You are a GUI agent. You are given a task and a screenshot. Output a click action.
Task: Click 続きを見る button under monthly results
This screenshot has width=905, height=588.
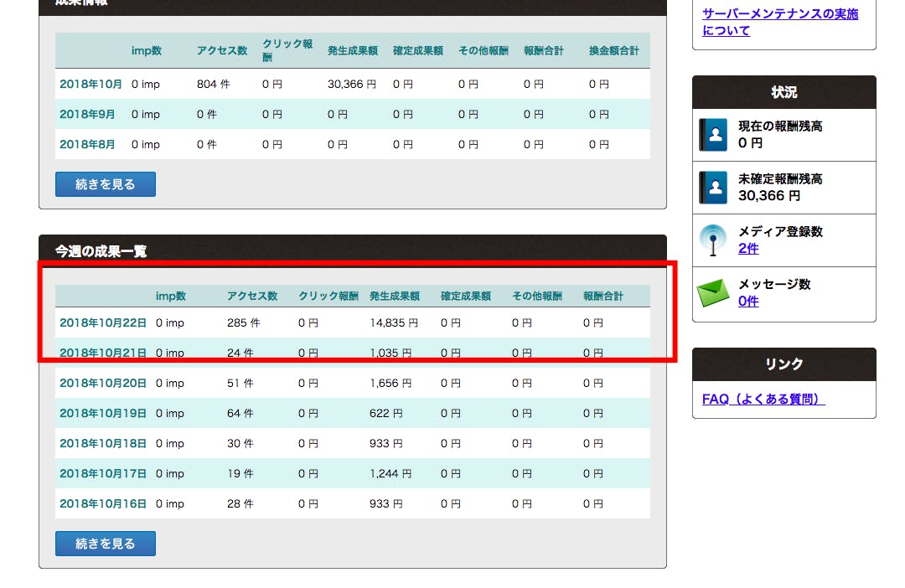pyautogui.click(x=105, y=184)
